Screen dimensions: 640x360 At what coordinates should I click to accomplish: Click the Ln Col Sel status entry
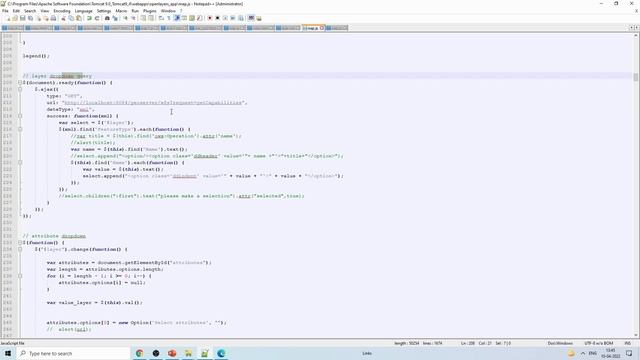tap(486, 343)
